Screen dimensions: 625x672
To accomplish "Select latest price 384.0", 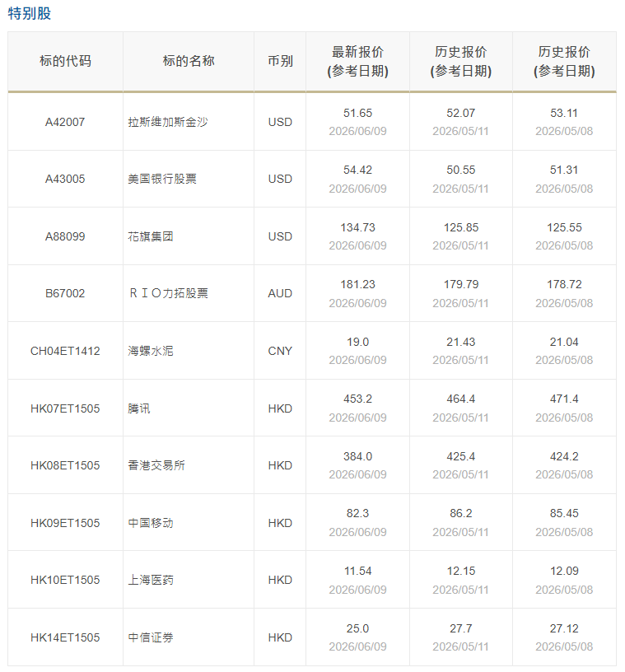I will (357, 456).
